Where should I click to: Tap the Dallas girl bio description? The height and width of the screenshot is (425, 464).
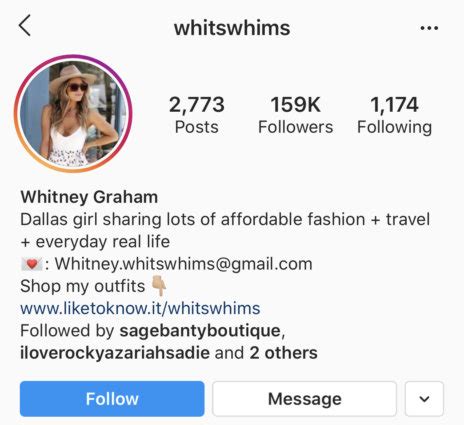(225, 230)
